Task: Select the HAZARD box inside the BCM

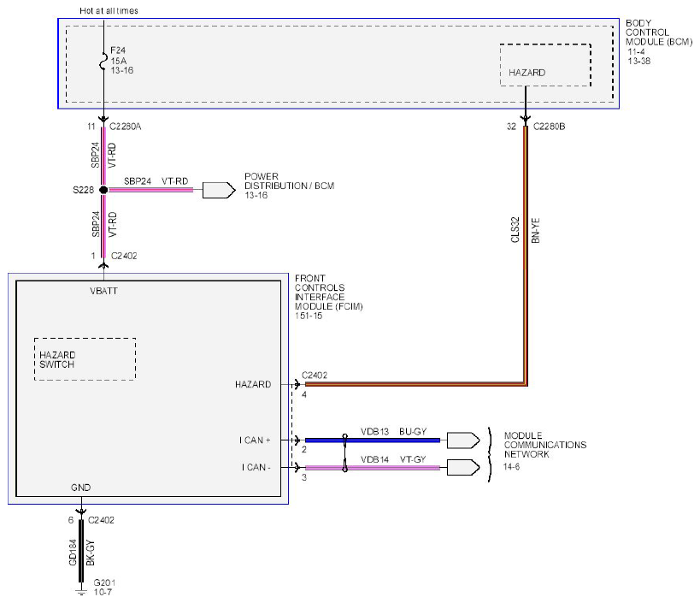Action: (545, 65)
